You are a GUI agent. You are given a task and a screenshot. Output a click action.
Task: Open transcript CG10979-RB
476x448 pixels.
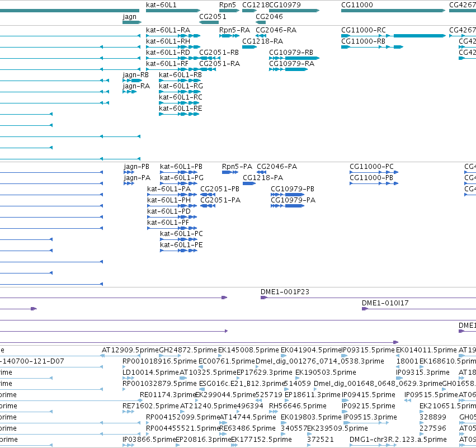pos(291,53)
